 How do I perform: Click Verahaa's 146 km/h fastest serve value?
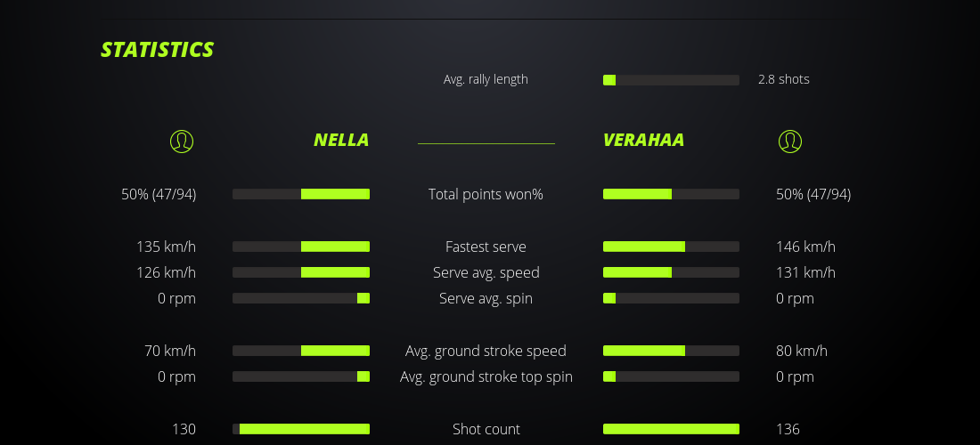pyautogui.click(x=805, y=247)
